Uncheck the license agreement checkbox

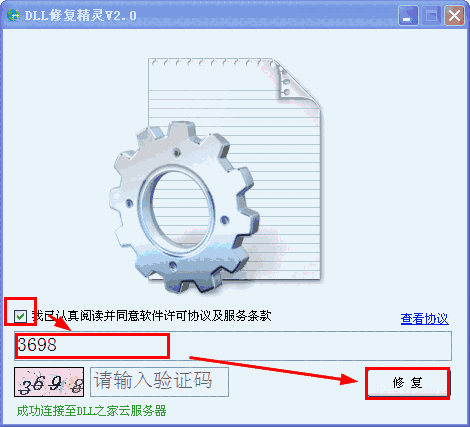[x=20, y=316]
